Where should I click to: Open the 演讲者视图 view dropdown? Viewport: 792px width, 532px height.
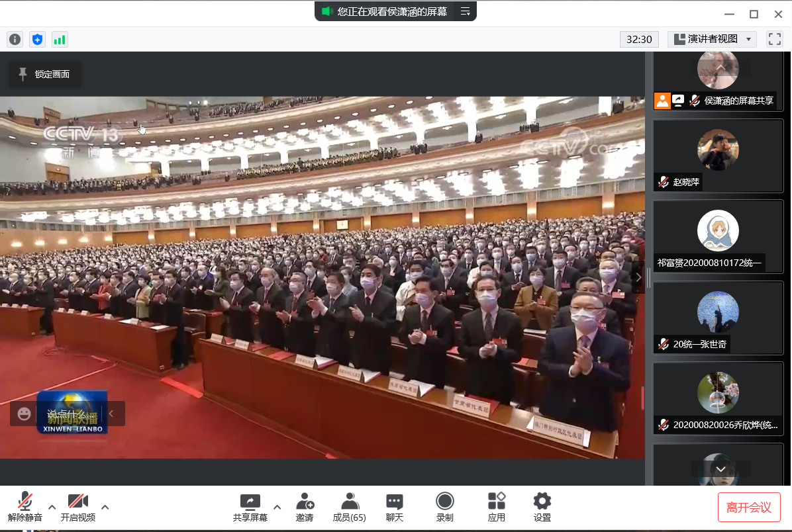[712, 39]
